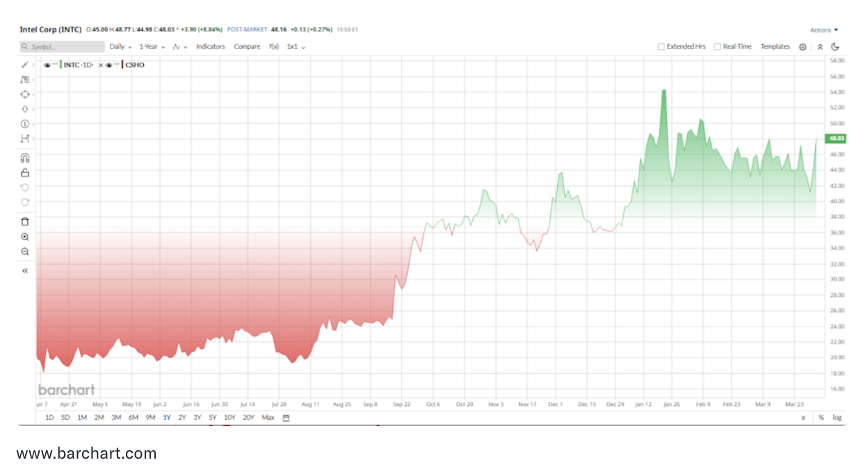Open the Fibonacci and pitchfork tools
The height and width of the screenshot is (467, 868).
[x=25, y=79]
